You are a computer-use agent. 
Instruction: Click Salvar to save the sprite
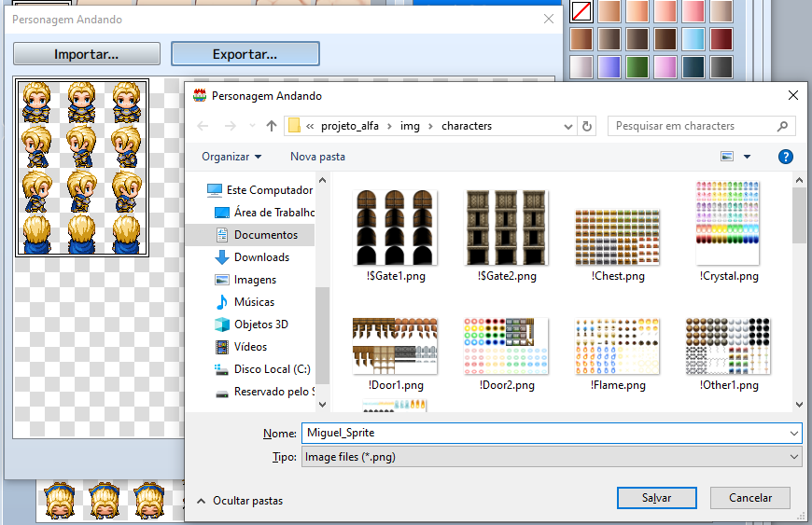[x=657, y=498]
